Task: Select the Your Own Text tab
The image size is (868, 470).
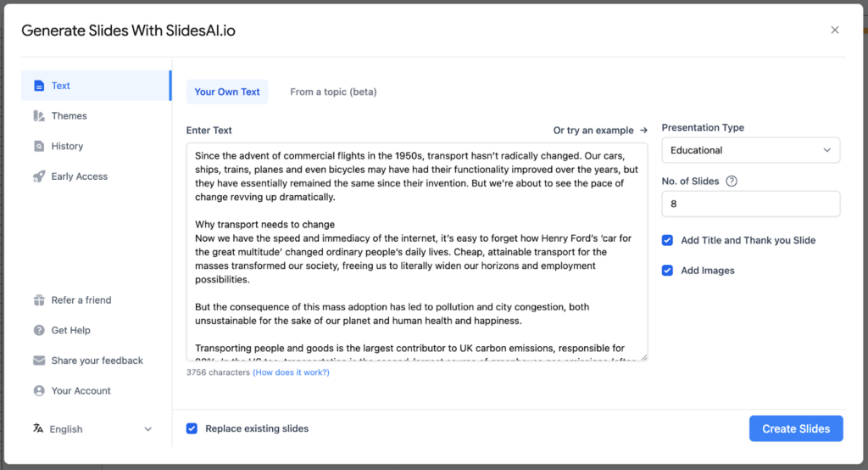Action: (x=227, y=92)
